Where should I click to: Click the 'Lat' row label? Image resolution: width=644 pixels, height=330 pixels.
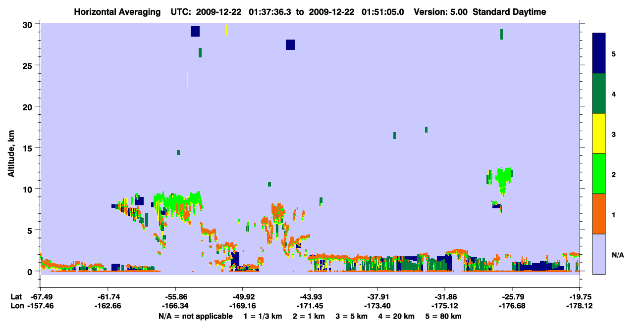coord(16,297)
